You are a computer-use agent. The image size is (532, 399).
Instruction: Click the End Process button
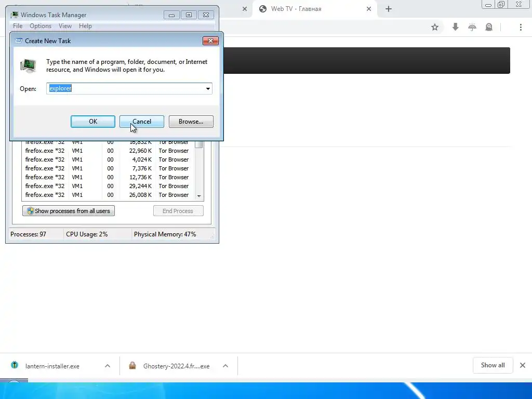[x=178, y=211]
